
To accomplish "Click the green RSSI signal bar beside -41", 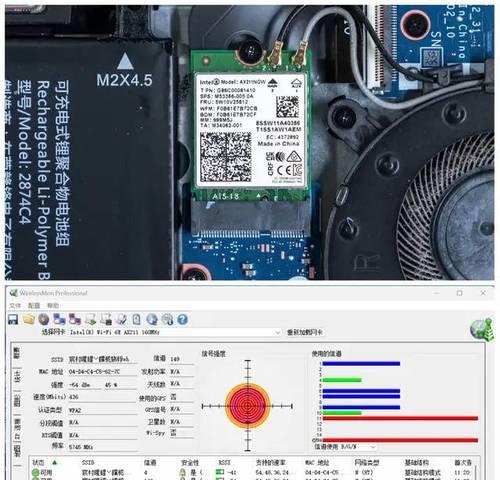I will point(220,472).
